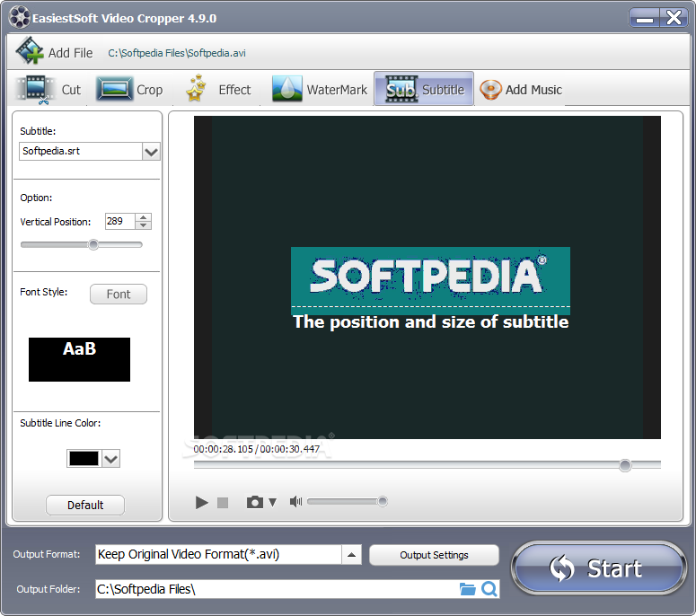Viewport: 696px width, 616px height.
Task: Click the AaB font preview box
Action: (79, 359)
